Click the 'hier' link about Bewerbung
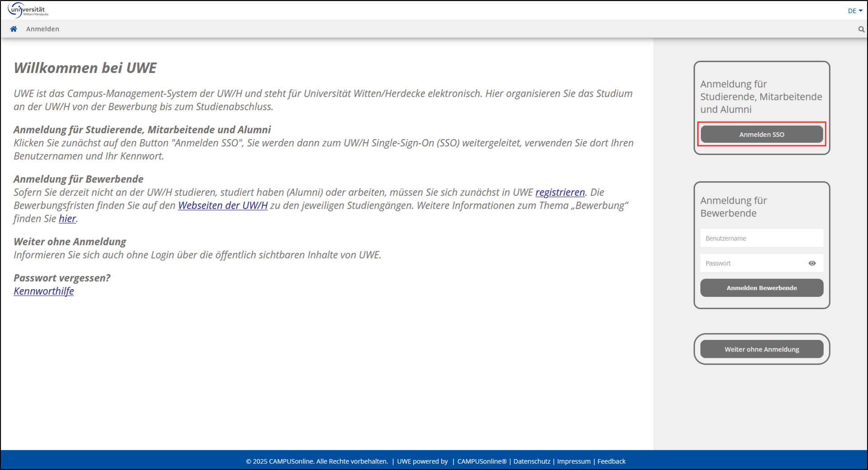The height and width of the screenshot is (470, 868). click(67, 219)
